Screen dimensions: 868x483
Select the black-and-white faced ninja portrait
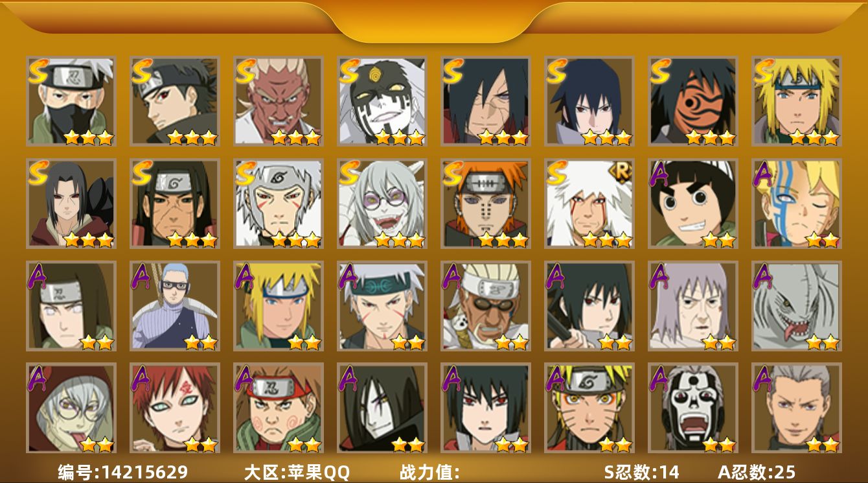click(382, 100)
